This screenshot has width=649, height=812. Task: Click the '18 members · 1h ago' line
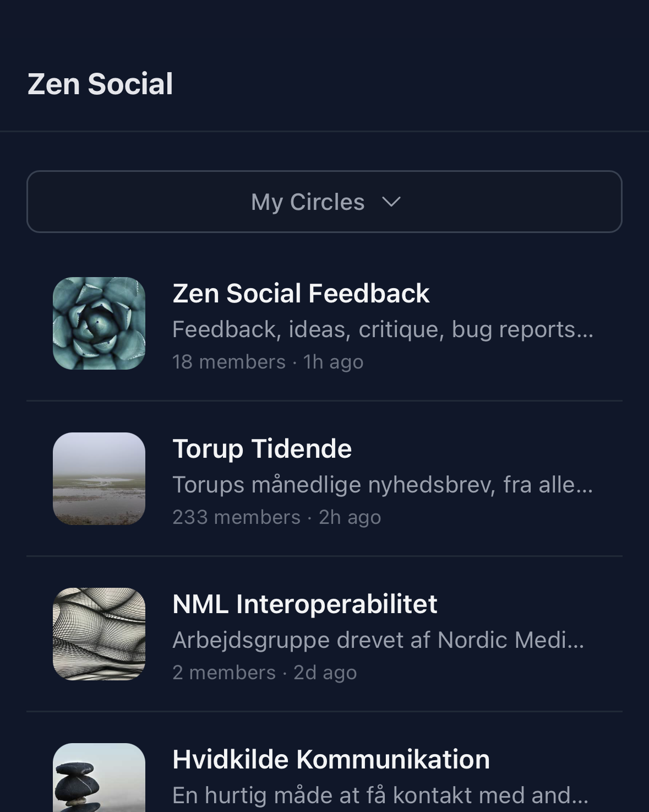[x=268, y=362]
